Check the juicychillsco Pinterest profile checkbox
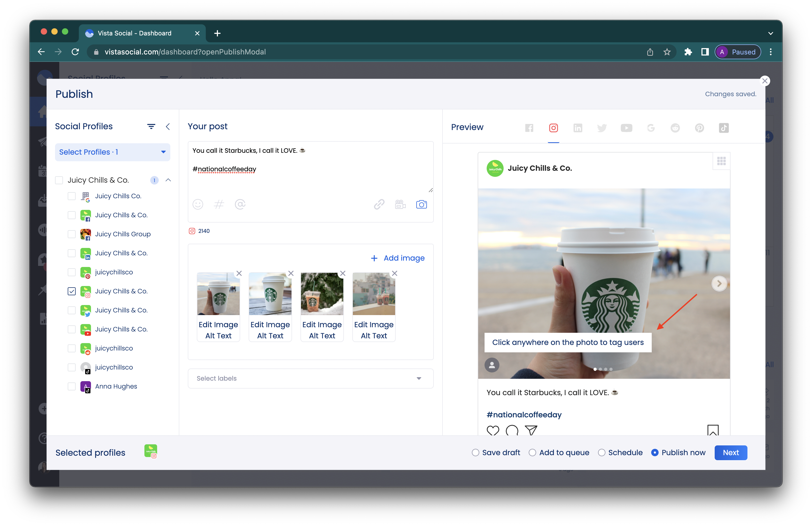 [x=72, y=272]
